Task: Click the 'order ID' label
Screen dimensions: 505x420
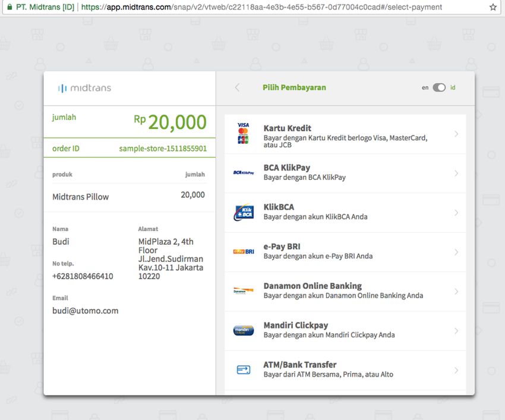Action: [x=66, y=149]
